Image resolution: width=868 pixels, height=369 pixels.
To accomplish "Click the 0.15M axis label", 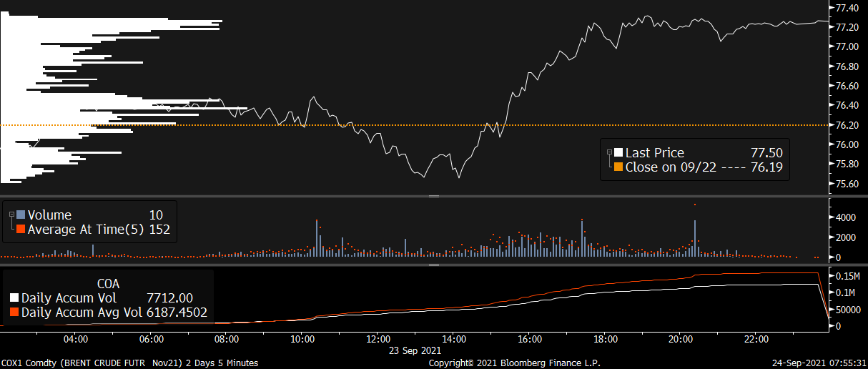I will [x=848, y=275].
